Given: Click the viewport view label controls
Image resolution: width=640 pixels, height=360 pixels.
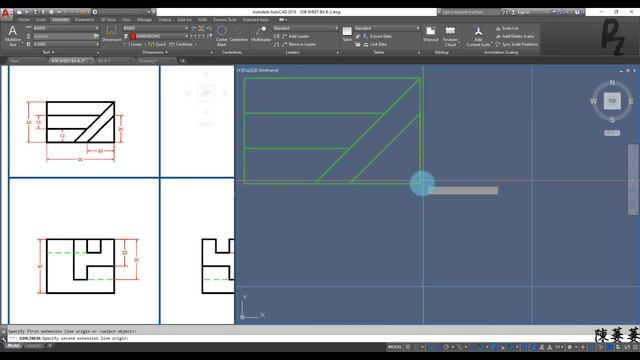Looking at the screenshot, I should click(258, 70).
